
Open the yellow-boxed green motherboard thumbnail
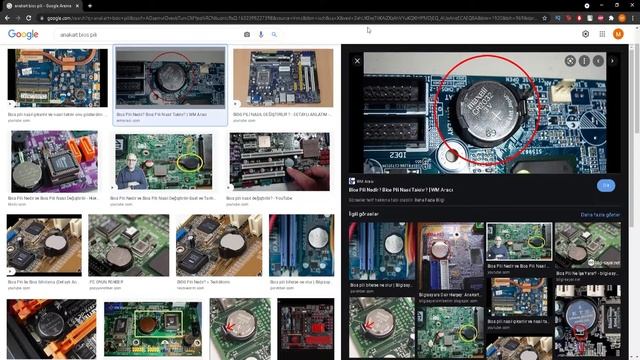click(153, 329)
